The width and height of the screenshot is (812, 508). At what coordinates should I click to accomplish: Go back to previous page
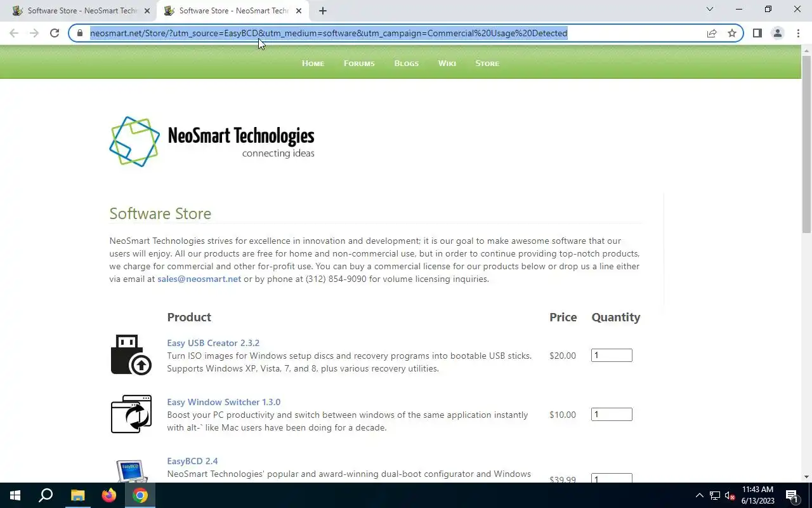tap(14, 33)
